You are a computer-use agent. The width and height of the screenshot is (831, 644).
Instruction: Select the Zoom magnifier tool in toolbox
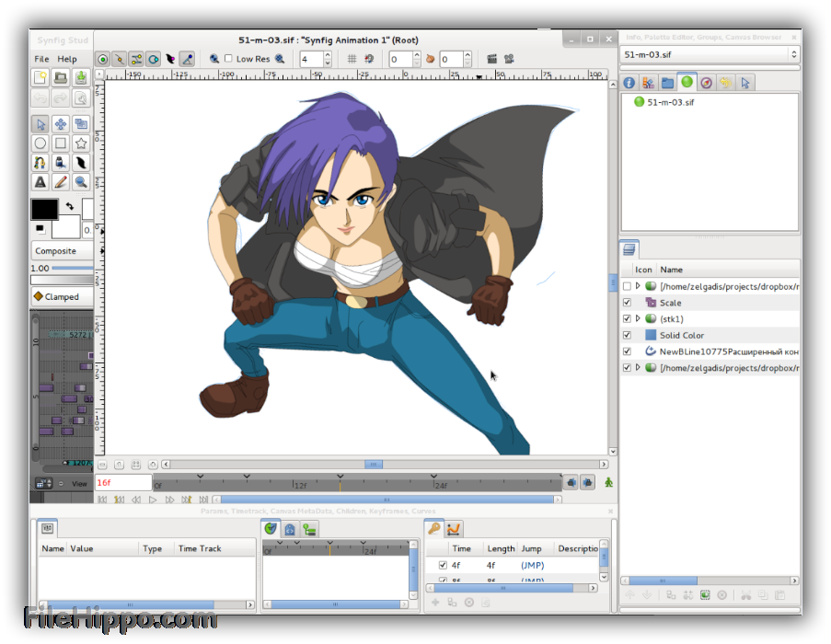[x=81, y=183]
